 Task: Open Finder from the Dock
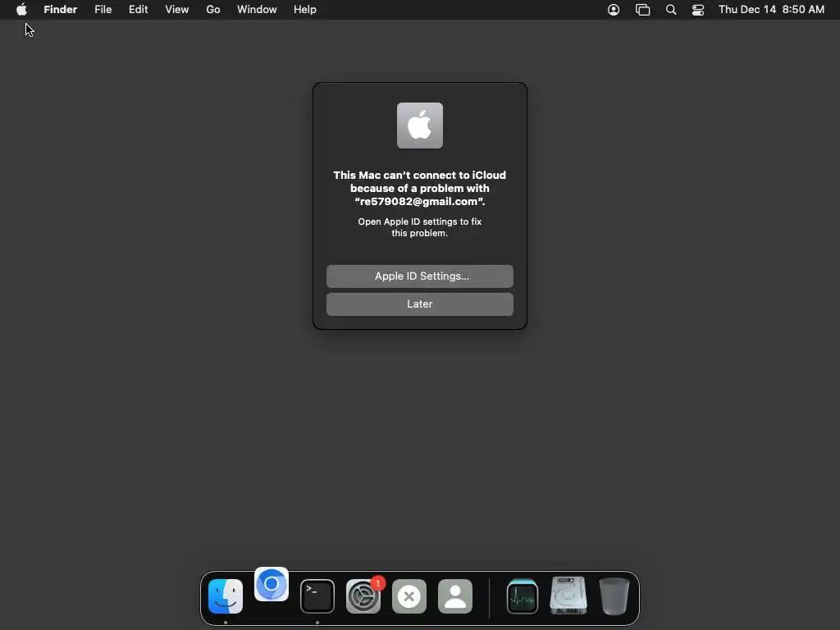226,596
